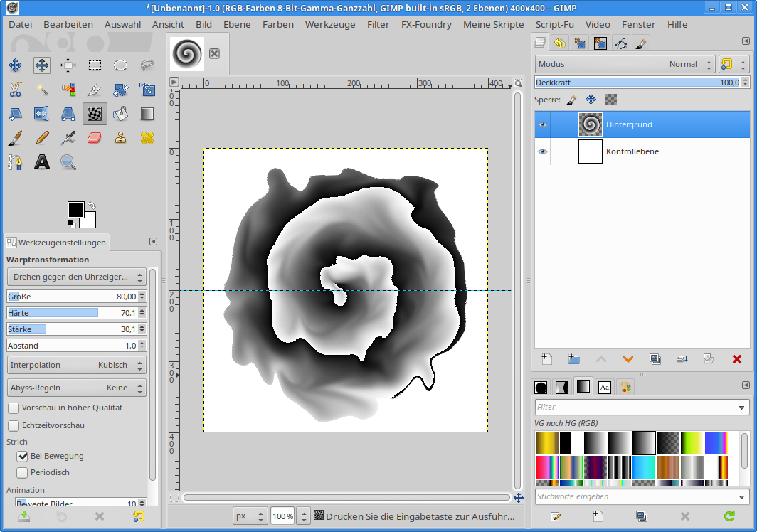The height and width of the screenshot is (532, 757).
Task: Activate the Text tool
Action: (42, 161)
